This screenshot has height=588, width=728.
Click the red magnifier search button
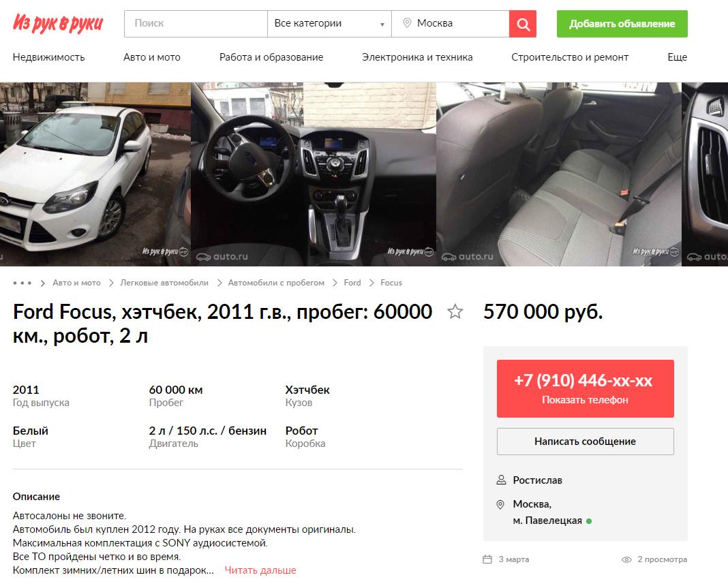click(523, 24)
